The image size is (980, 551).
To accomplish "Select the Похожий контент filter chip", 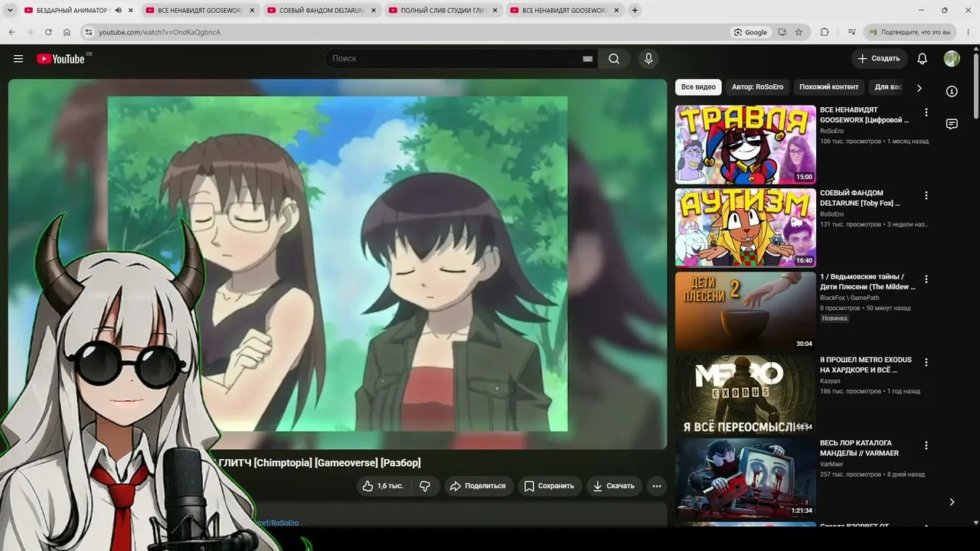I will [829, 87].
